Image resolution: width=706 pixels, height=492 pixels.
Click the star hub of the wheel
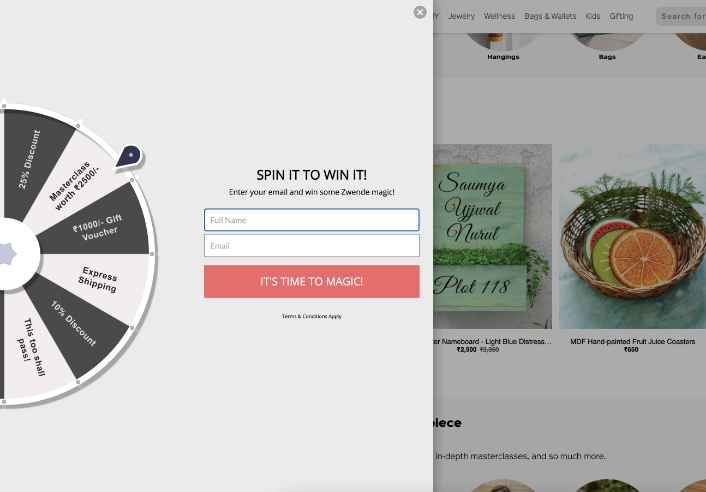pyautogui.click(x=5, y=254)
